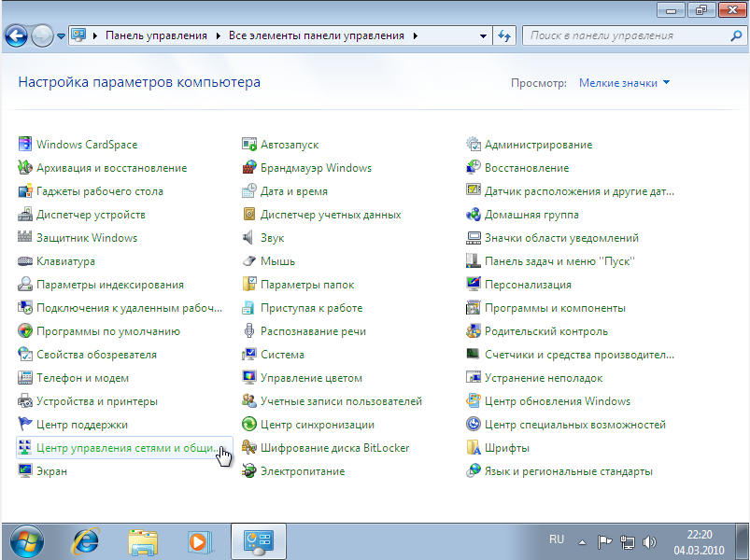
Task: Refresh the Control Panel view
Action: 504,35
